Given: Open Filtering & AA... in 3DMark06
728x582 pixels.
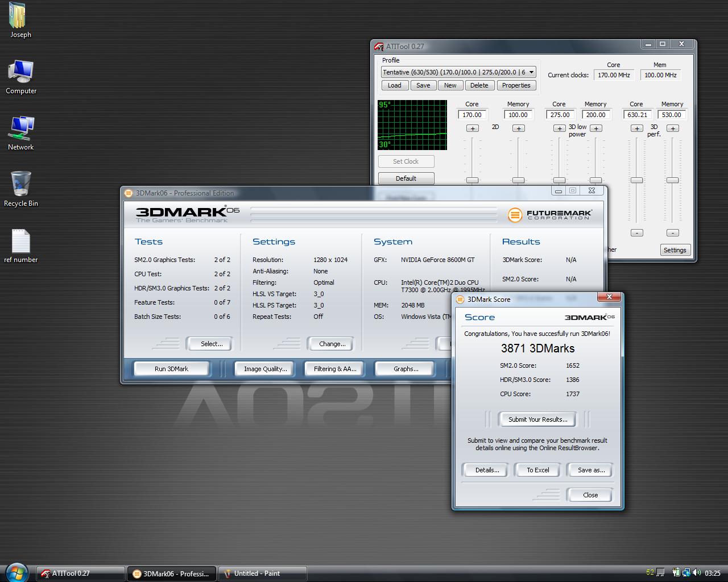Looking at the screenshot, I should (x=335, y=369).
